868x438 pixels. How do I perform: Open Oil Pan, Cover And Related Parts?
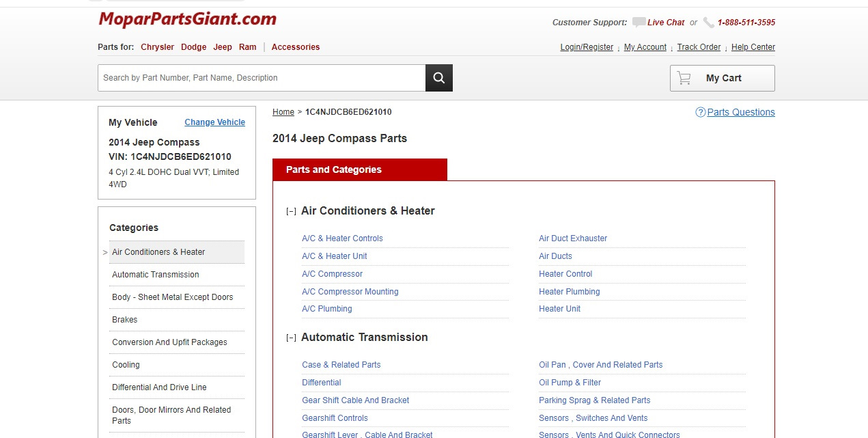600,365
